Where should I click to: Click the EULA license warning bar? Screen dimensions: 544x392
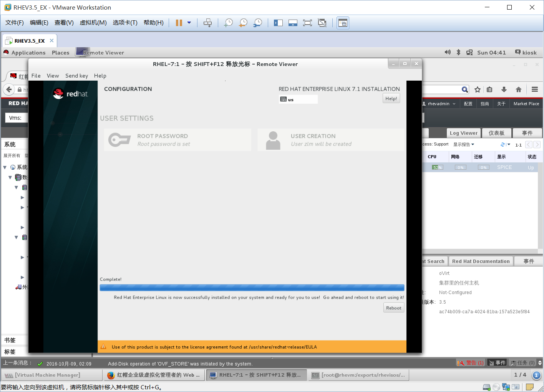point(252,347)
